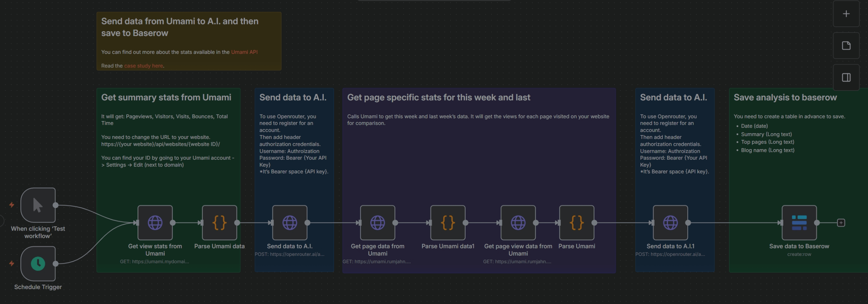This screenshot has height=304, width=868.
Task: Click the 'Top pages (Long text)' bullet
Action: 768,142
